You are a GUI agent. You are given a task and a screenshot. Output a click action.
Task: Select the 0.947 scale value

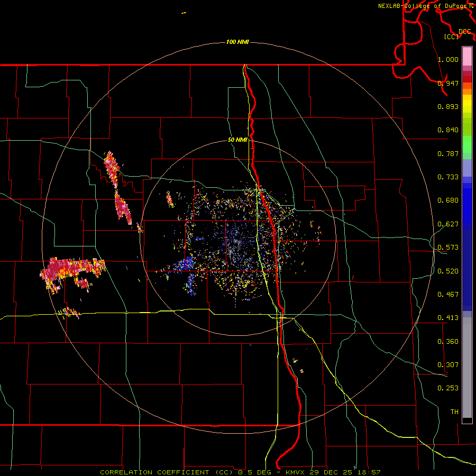click(x=448, y=83)
